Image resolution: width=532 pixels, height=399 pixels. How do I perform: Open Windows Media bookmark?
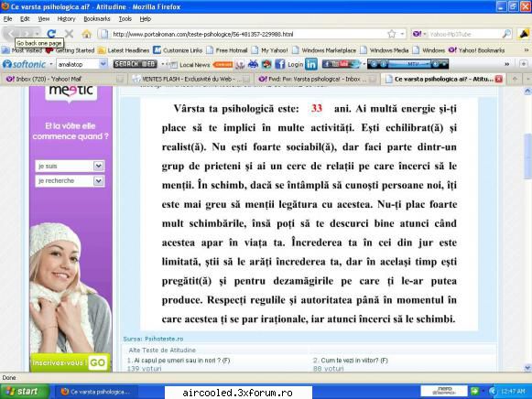(385, 50)
